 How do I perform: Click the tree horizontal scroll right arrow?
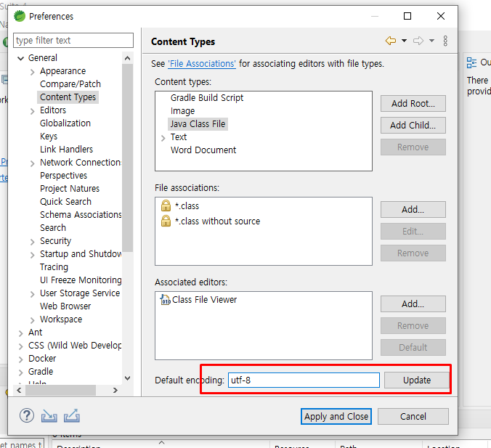115,390
